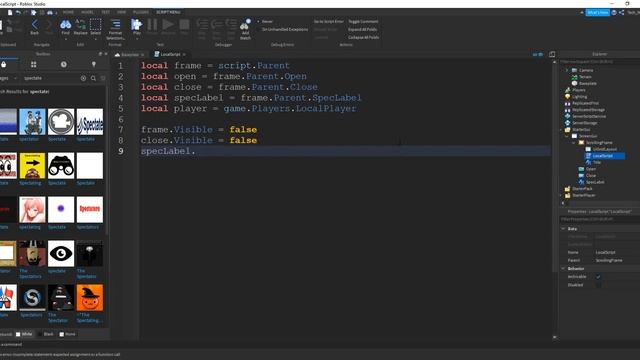Collapse the ScreenGui tree node
Image resolution: width=640 pixels, height=360 pixels.
[567, 136]
